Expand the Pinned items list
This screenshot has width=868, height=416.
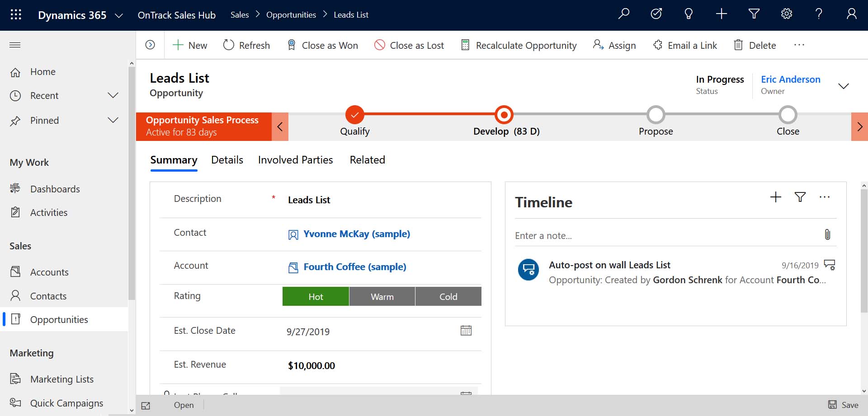tap(113, 120)
